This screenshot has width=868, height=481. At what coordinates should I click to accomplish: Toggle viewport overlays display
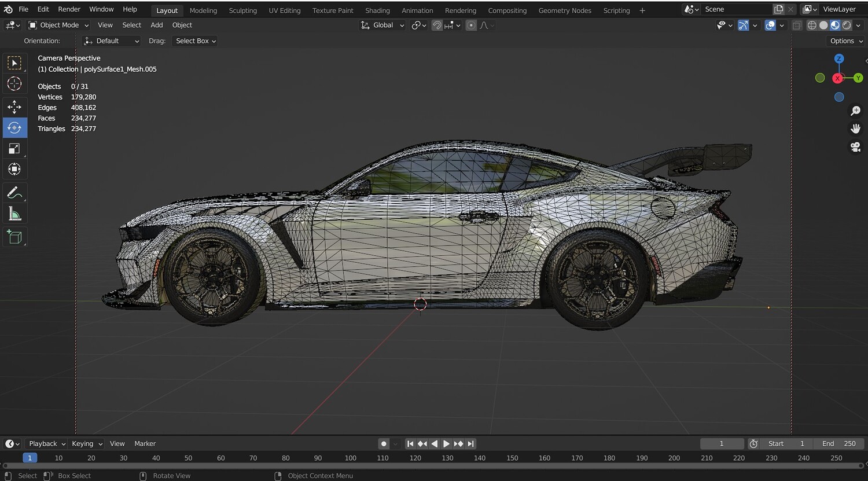click(770, 25)
